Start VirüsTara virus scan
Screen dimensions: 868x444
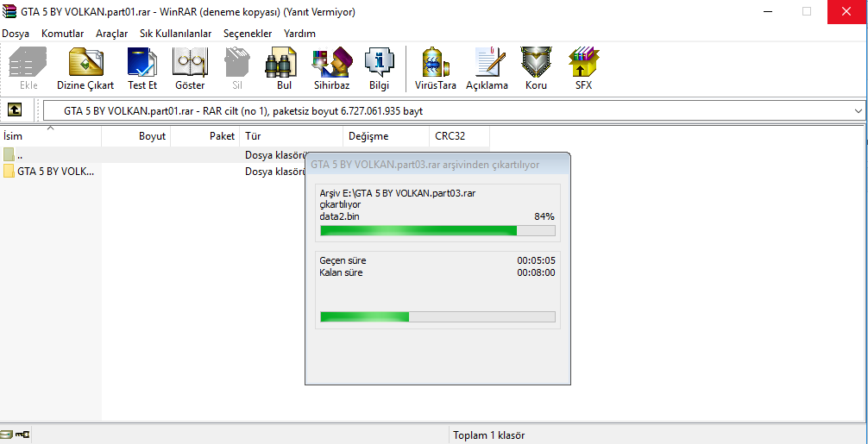(436, 69)
